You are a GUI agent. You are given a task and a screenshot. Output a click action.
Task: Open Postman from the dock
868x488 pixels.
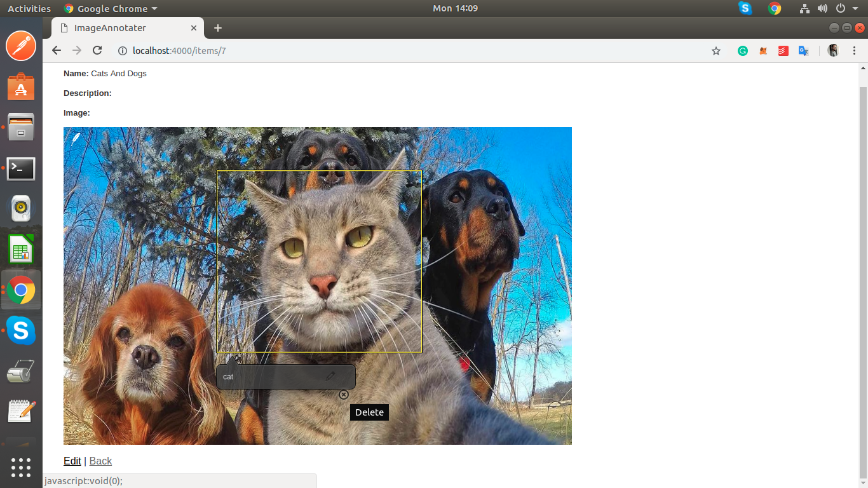coord(21,46)
